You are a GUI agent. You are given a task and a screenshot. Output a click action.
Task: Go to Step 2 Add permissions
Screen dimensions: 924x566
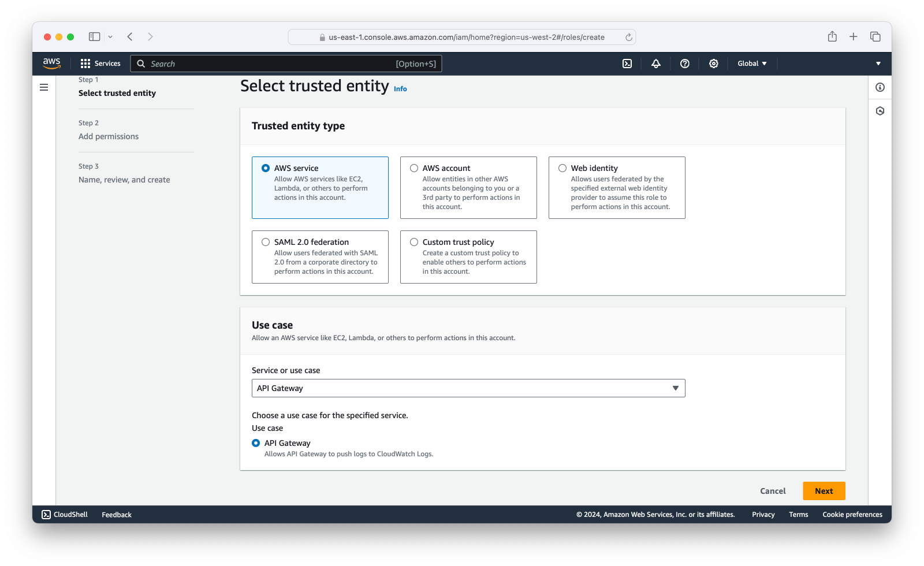point(109,136)
